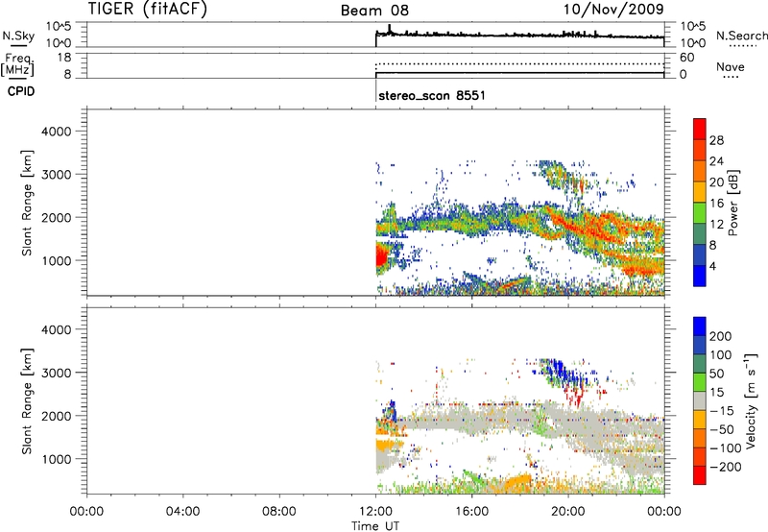This screenshot has width=768, height=532.
Task: Click the 10/Nov/2009 date label
Action: 613,9
